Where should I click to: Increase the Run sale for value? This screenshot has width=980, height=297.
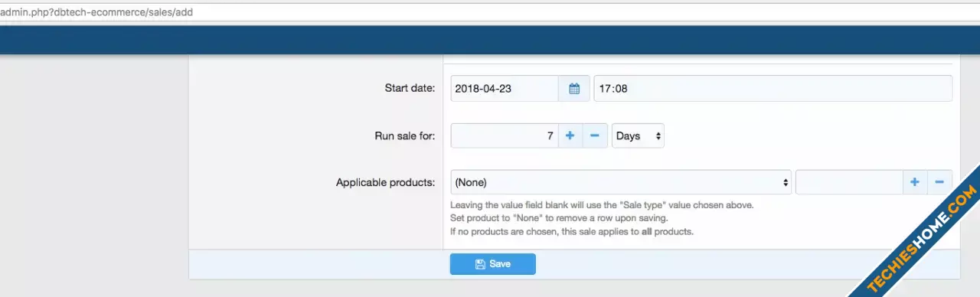coord(570,135)
